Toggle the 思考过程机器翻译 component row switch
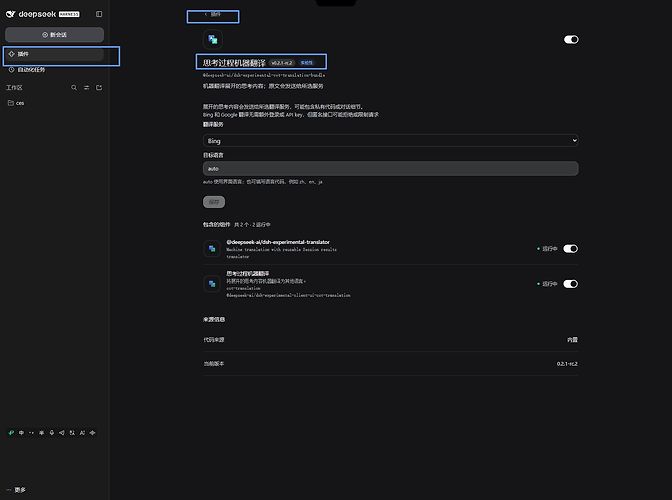 (x=570, y=284)
